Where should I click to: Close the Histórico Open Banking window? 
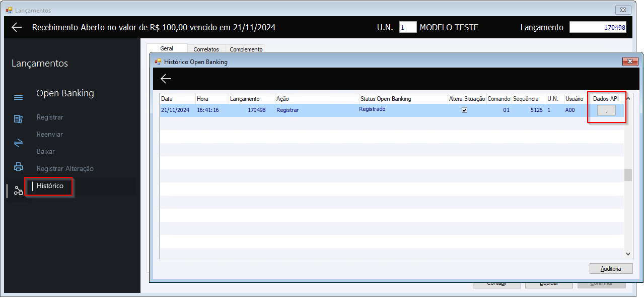click(x=630, y=62)
